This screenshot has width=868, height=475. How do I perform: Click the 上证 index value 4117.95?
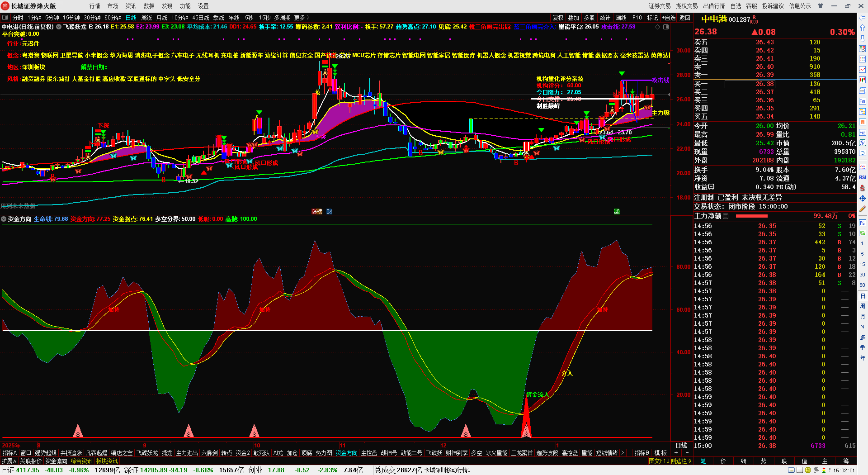click(28, 470)
